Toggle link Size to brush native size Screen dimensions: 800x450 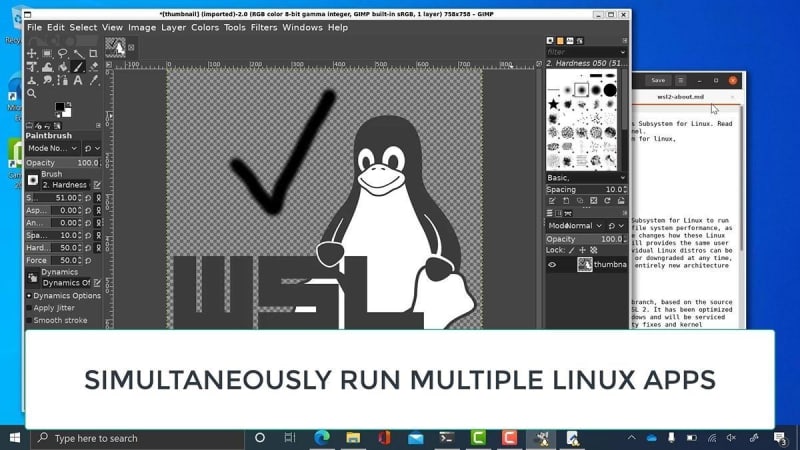click(98, 198)
